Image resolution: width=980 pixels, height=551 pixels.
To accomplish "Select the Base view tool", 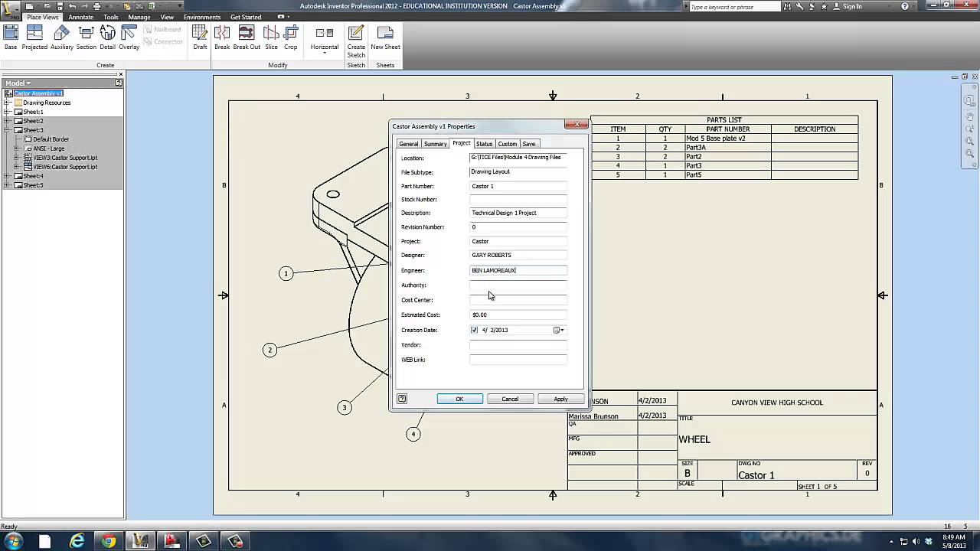I will 11,37.
